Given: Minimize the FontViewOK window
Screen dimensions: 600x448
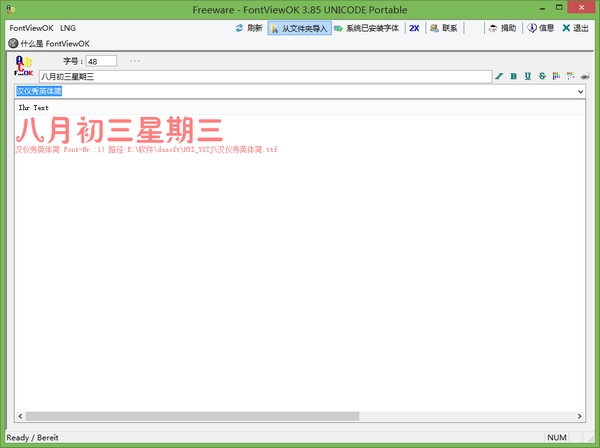Looking at the screenshot, I should pyautogui.click(x=542, y=8).
